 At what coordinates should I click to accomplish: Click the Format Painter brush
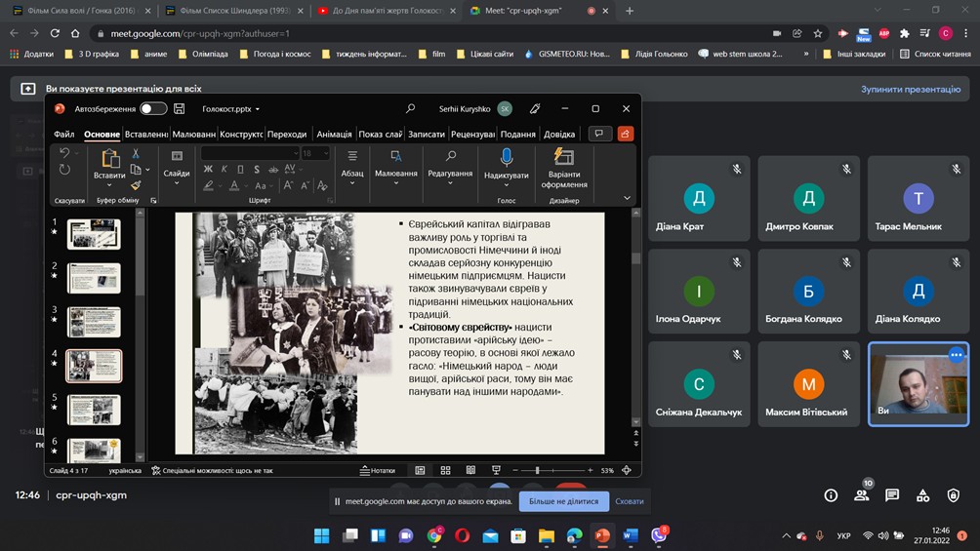click(136, 185)
